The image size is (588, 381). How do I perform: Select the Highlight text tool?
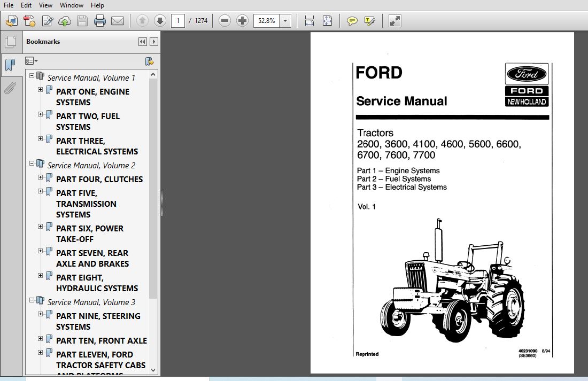click(369, 21)
